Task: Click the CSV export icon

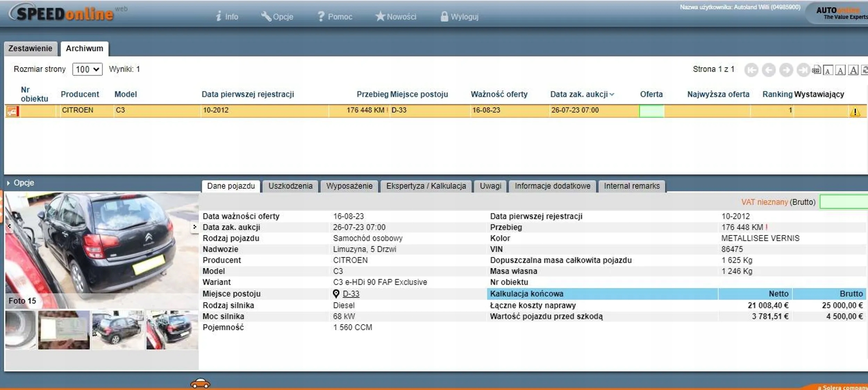Action: pyautogui.click(x=816, y=70)
